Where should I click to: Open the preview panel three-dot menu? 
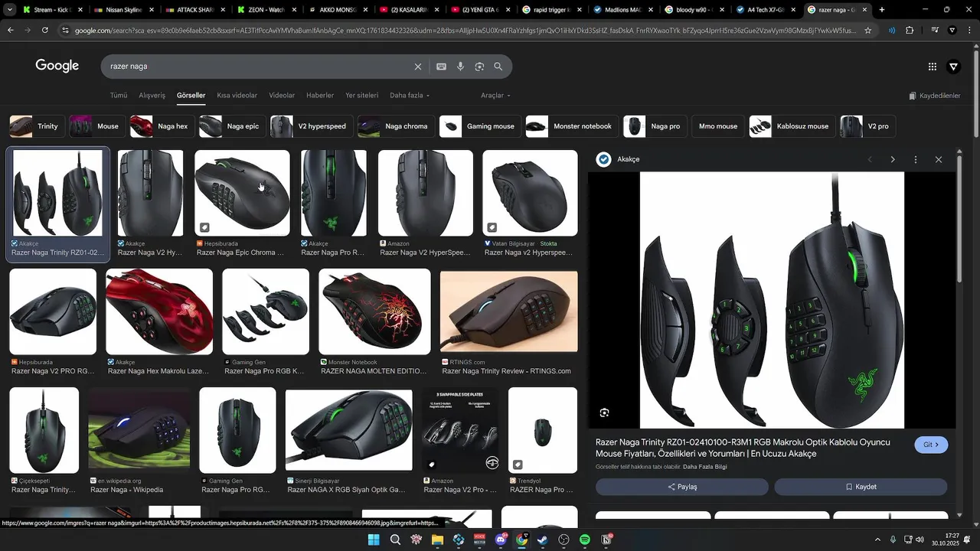click(915, 159)
